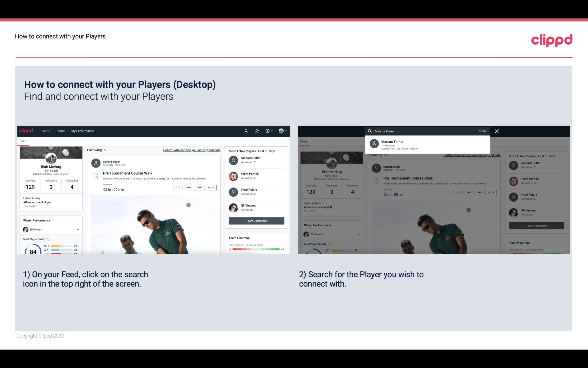The height and width of the screenshot is (368, 588).
Task: Click the Eli Vincent player dropdown arrow
Action: tap(78, 229)
